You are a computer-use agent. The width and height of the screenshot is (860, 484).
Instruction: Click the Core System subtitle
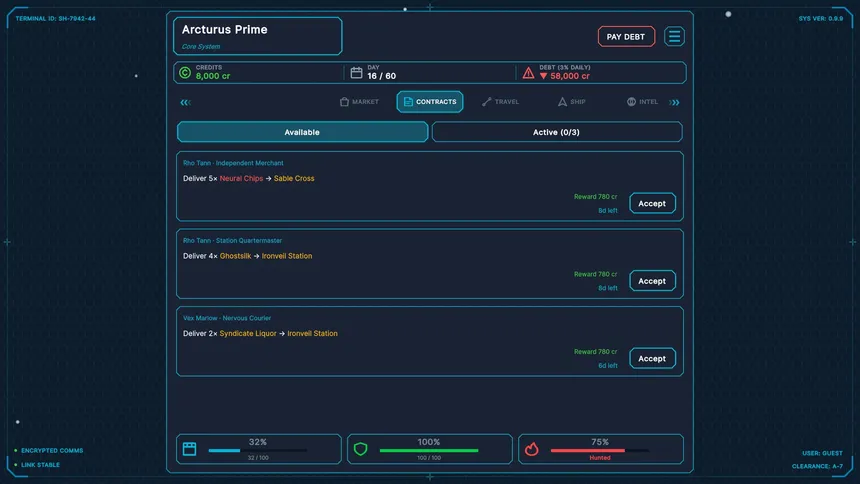tap(201, 47)
